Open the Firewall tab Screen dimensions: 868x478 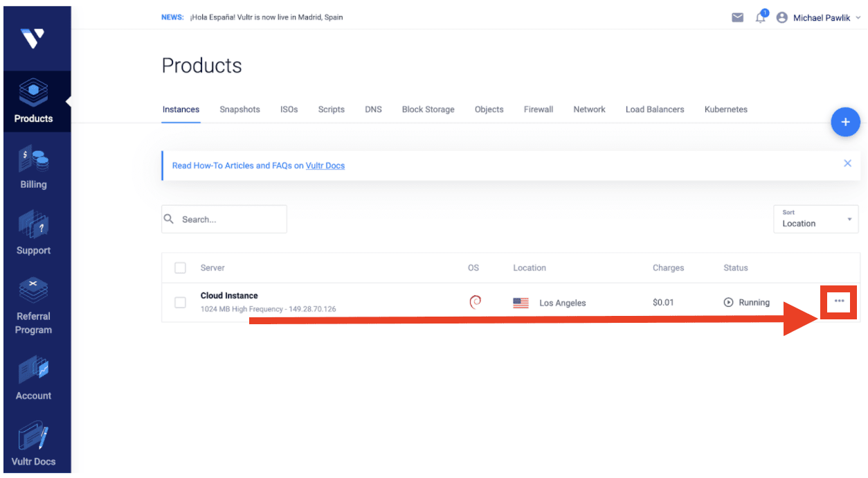(539, 109)
